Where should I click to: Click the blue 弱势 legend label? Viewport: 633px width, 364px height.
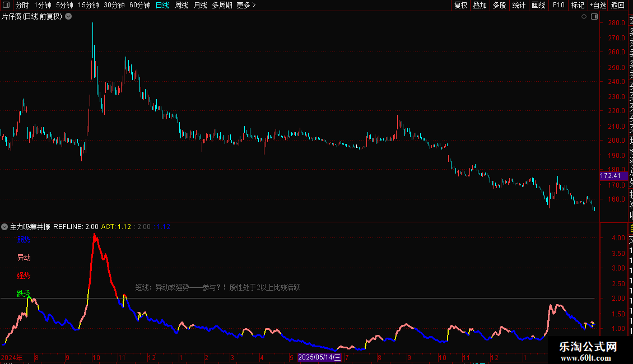[24, 240]
